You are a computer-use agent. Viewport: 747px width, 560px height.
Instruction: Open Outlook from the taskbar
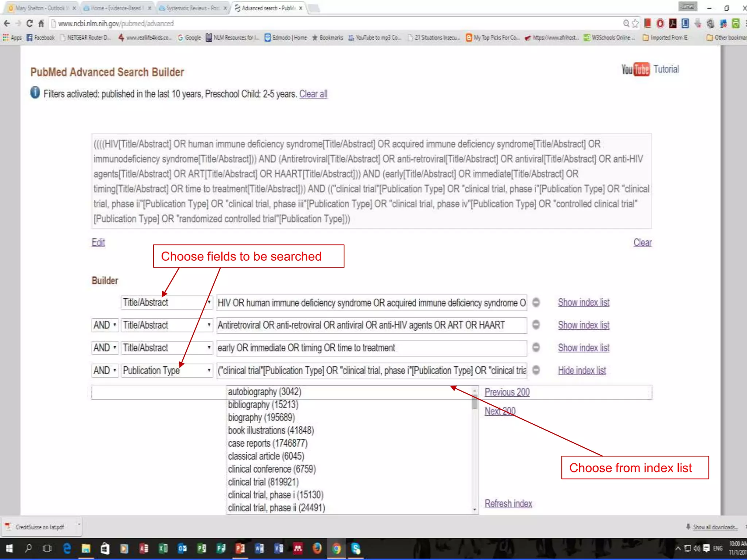[182, 548]
